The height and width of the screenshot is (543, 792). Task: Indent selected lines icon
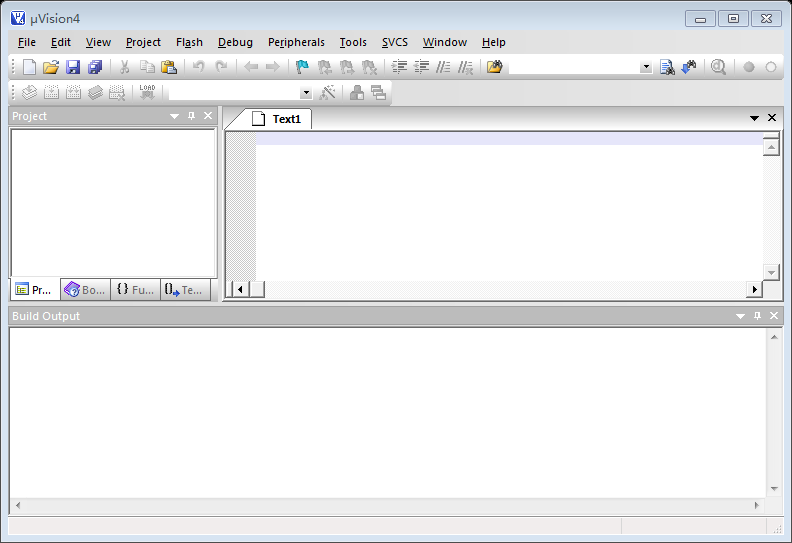399,67
